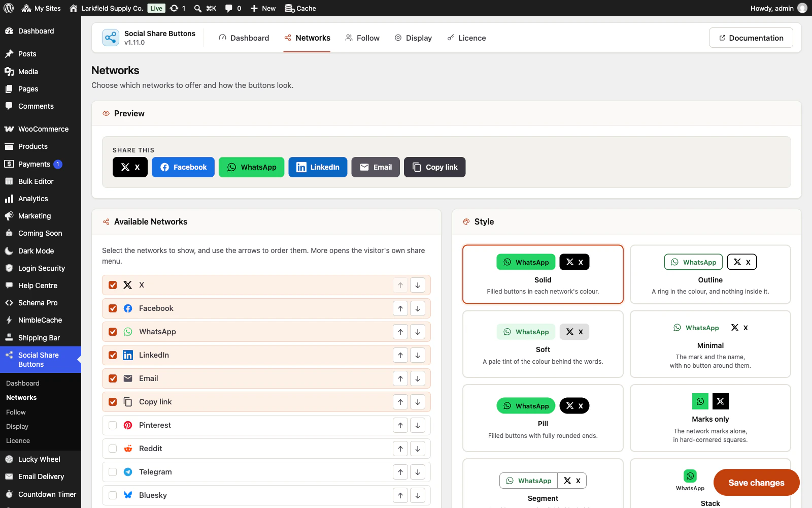
Task: Open the Display tab
Action: click(x=413, y=38)
